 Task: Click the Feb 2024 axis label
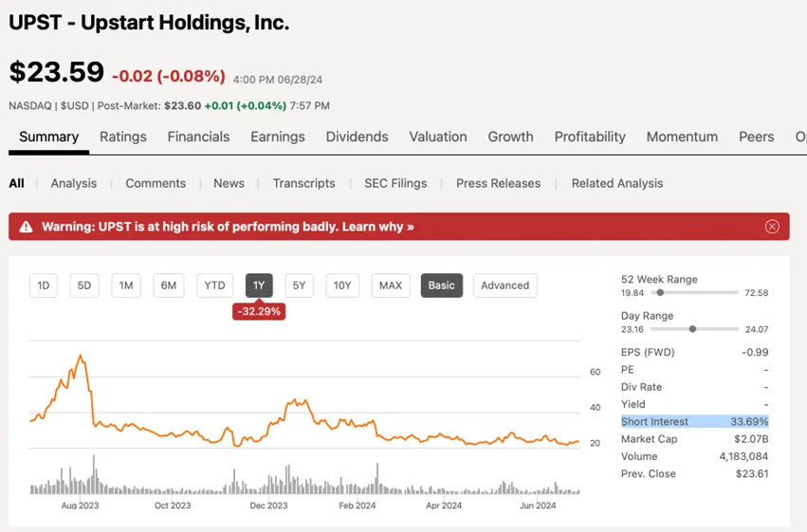(358, 505)
